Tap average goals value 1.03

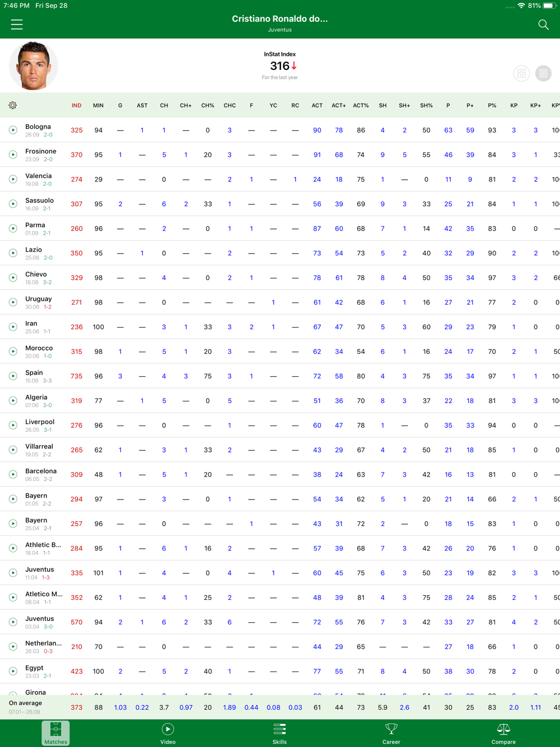pyautogui.click(x=120, y=708)
